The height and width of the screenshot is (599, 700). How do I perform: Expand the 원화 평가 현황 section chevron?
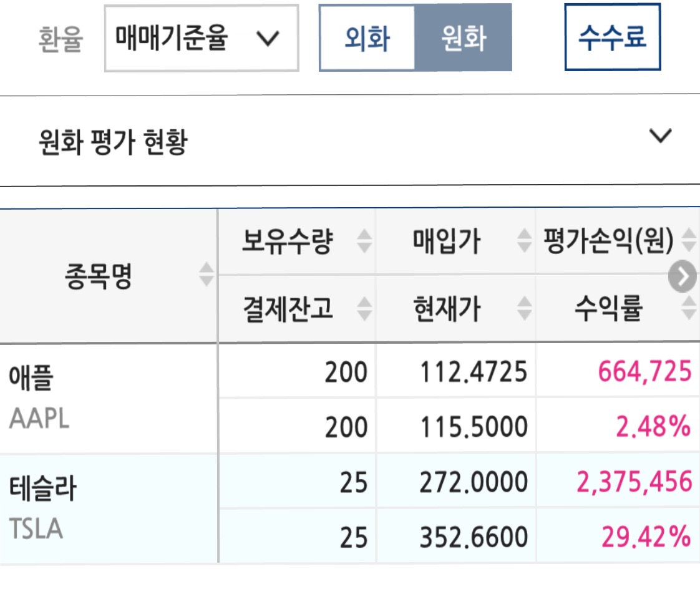pyautogui.click(x=660, y=135)
